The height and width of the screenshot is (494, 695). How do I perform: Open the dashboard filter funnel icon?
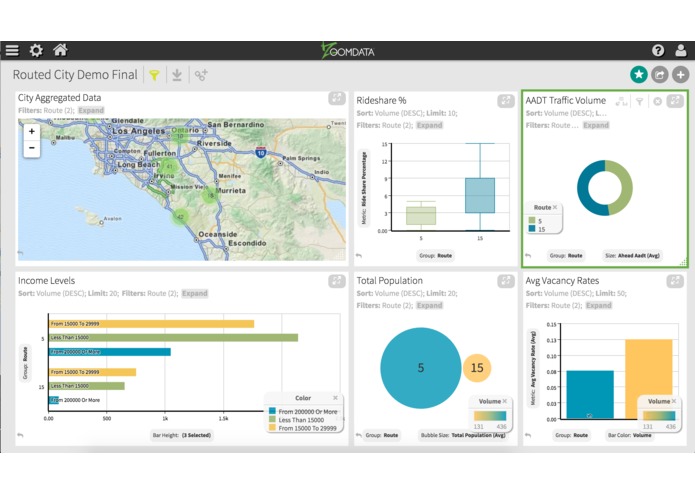(154, 75)
